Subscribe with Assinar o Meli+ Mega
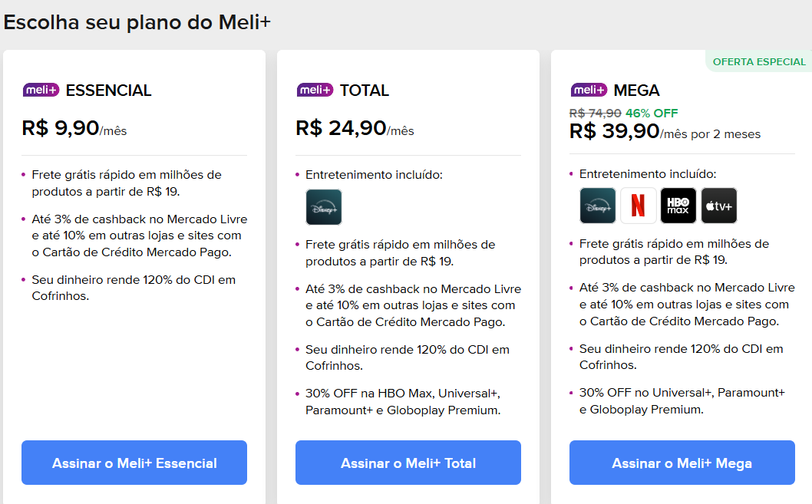This screenshot has width=812, height=504. coord(682,463)
